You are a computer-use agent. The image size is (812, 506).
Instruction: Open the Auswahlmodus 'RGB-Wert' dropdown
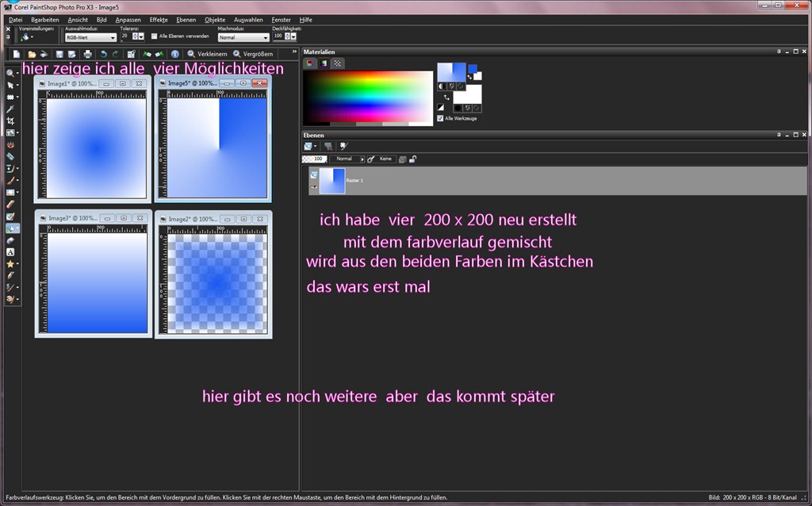pyautogui.click(x=90, y=37)
